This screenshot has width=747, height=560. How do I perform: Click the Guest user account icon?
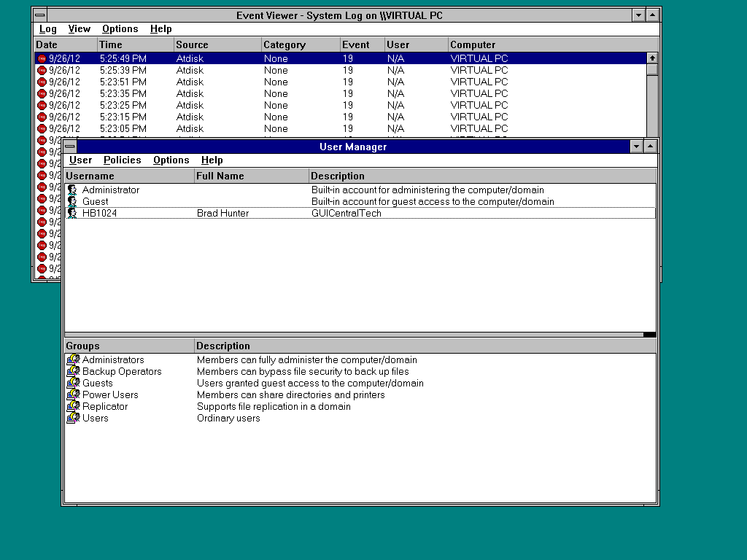coord(72,201)
